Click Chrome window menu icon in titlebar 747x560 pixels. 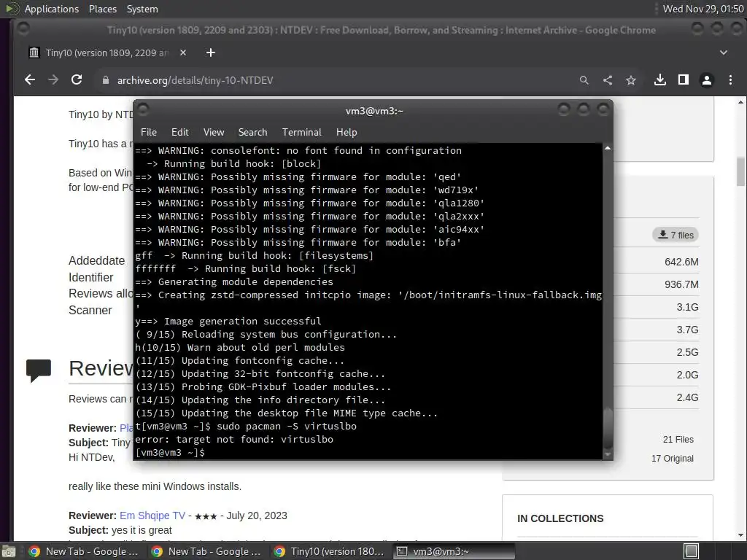coord(23,29)
